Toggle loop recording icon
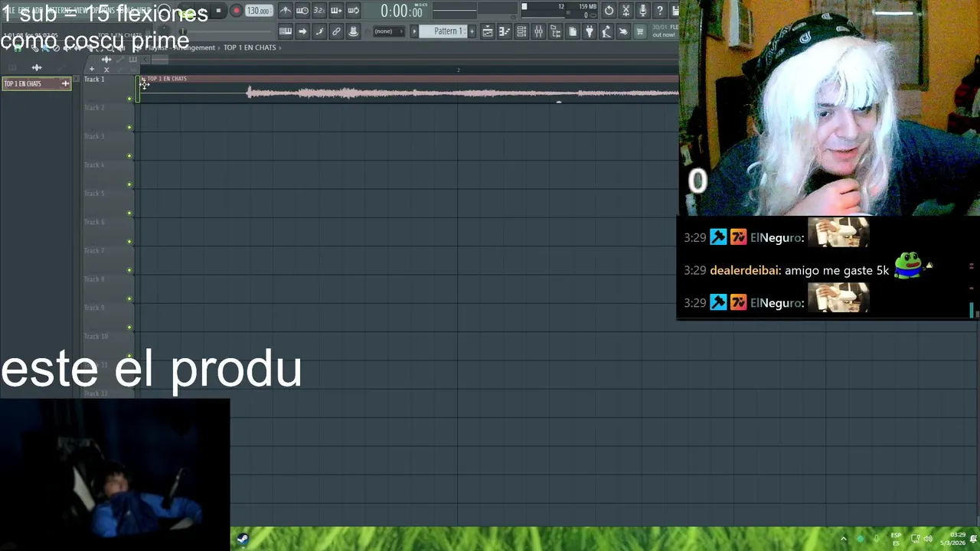The width and height of the screenshot is (980, 551). point(353,11)
